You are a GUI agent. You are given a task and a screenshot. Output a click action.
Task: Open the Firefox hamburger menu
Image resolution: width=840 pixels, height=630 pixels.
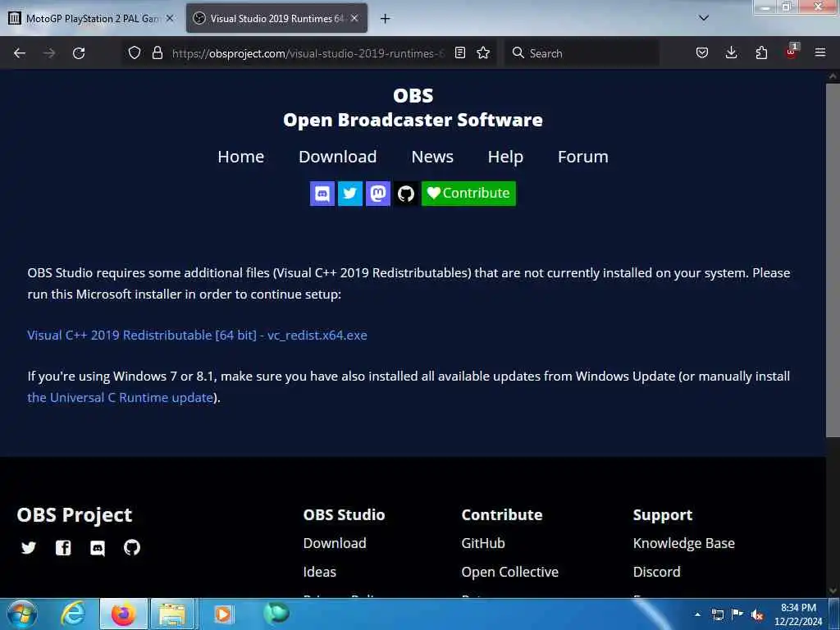pyautogui.click(x=819, y=52)
